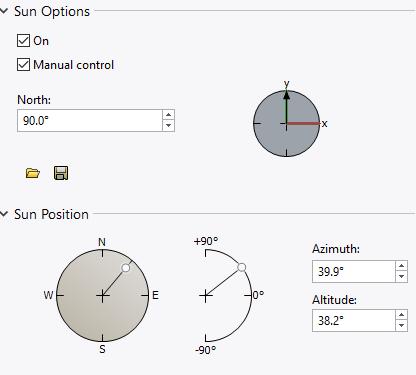Decrease the North angle with down arrow
This screenshot has height=375, width=416.
coord(168,126)
